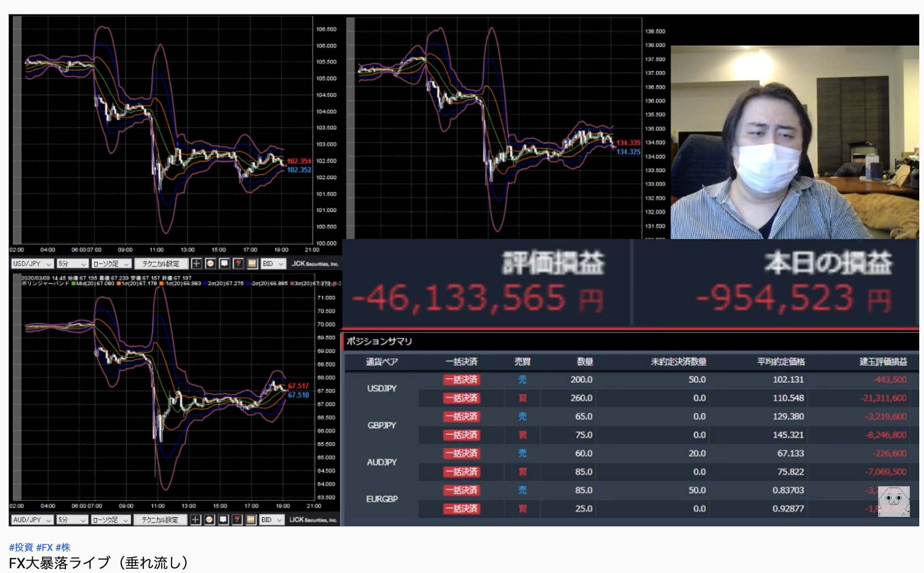
Task: Click the cat avatar thumbnail overlay
Action: 894,501
